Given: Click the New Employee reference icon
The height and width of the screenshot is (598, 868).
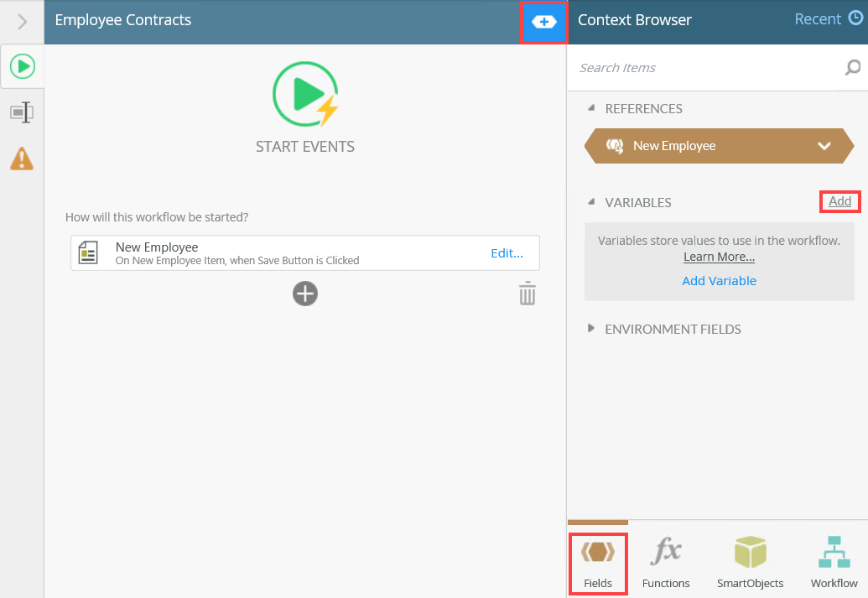Looking at the screenshot, I should point(615,146).
